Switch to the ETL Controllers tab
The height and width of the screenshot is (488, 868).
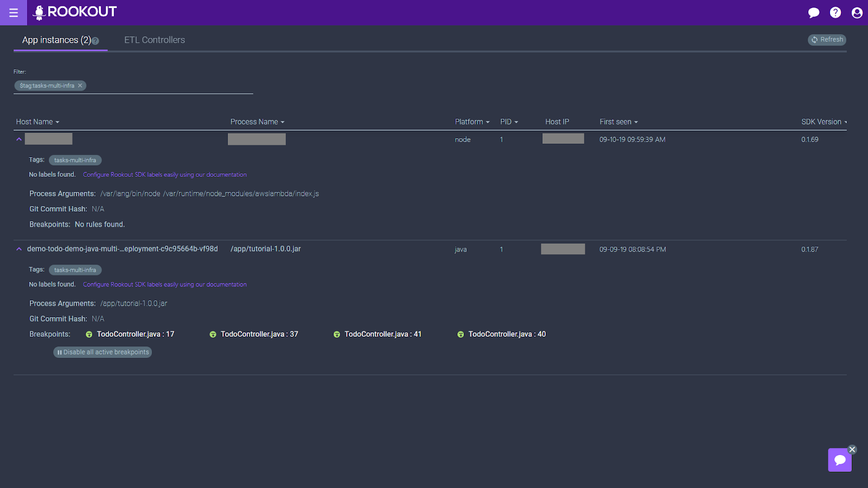click(x=155, y=40)
